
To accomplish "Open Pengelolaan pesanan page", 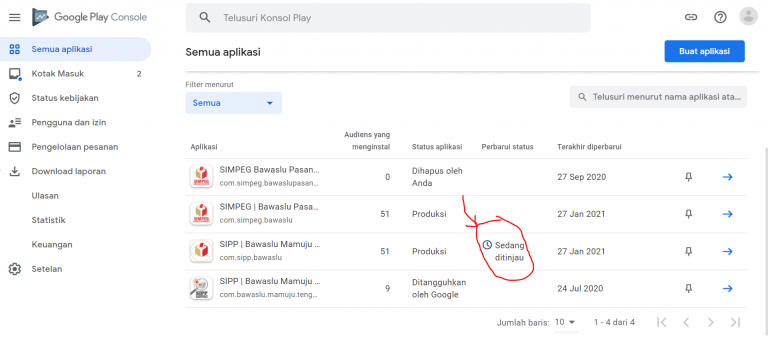I will pos(75,147).
